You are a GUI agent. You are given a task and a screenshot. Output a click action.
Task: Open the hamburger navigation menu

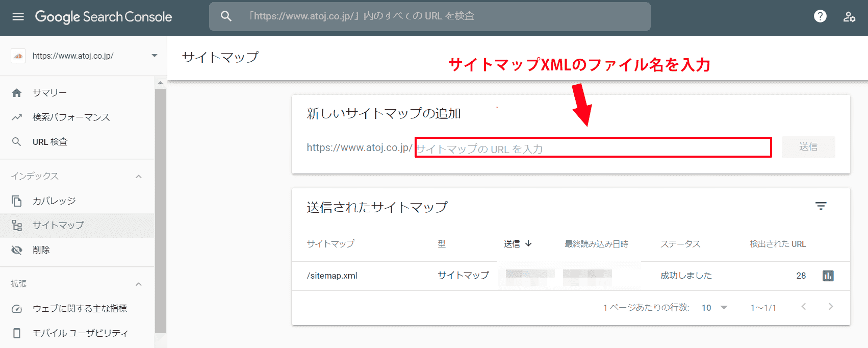[x=18, y=16]
